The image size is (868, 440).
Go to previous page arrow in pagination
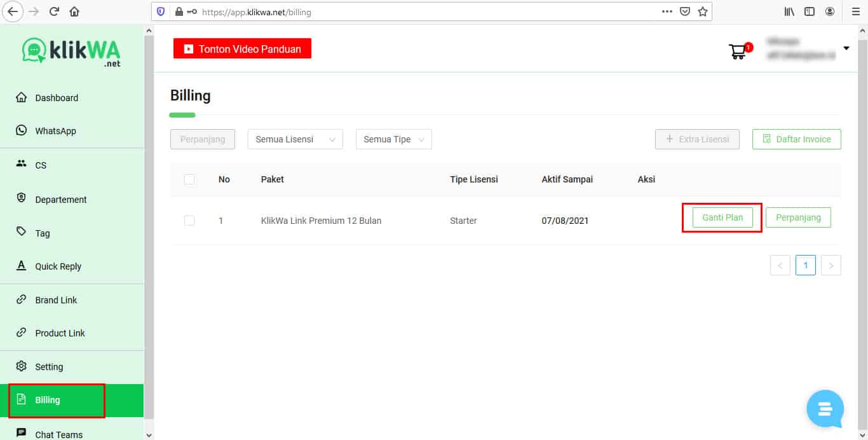coord(780,265)
